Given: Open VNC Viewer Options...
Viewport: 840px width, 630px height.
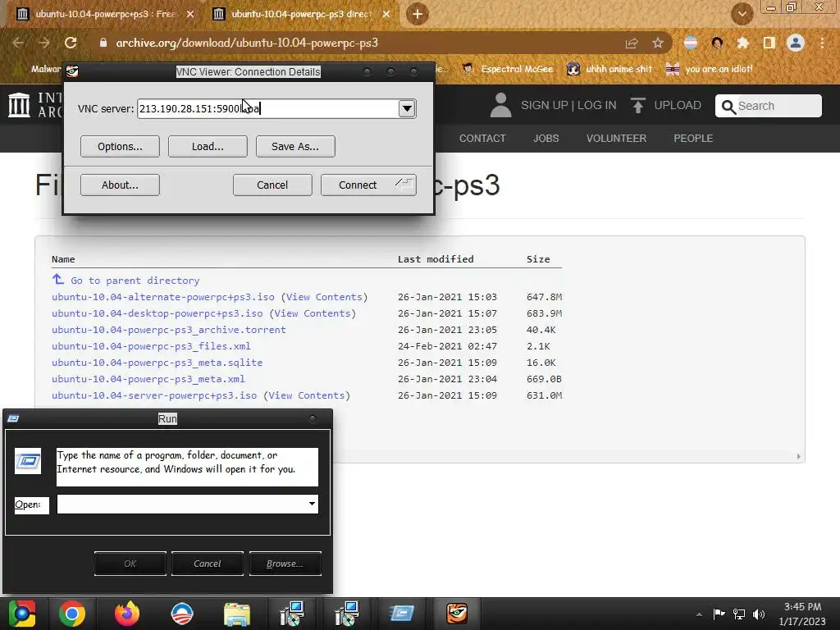Looking at the screenshot, I should (120, 146).
